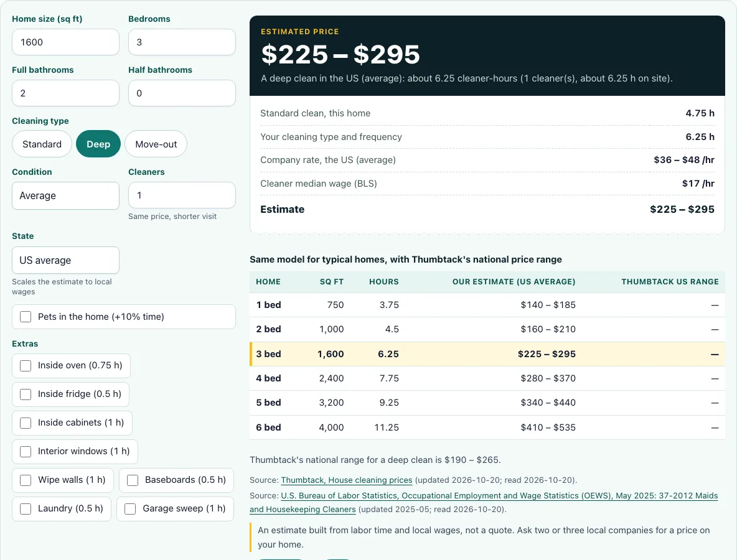Check the Inside cabinets extra
Image resolution: width=737 pixels, height=560 pixels.
click(26, 423)
